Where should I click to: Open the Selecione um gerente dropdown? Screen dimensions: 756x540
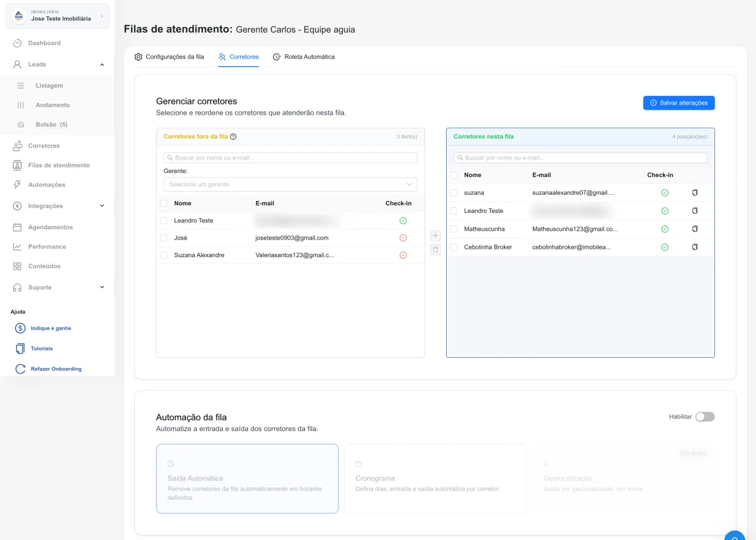point(290,184)
